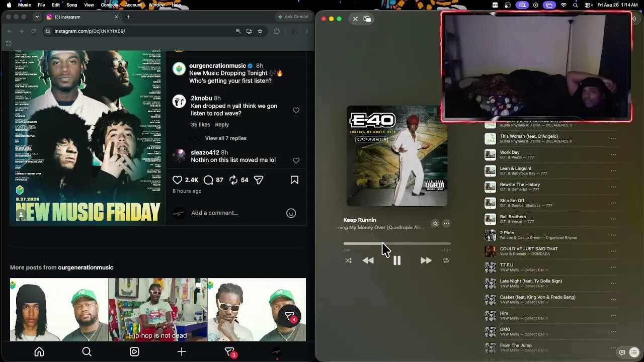Open the emoji picker in comment box

tap(291, 213)
